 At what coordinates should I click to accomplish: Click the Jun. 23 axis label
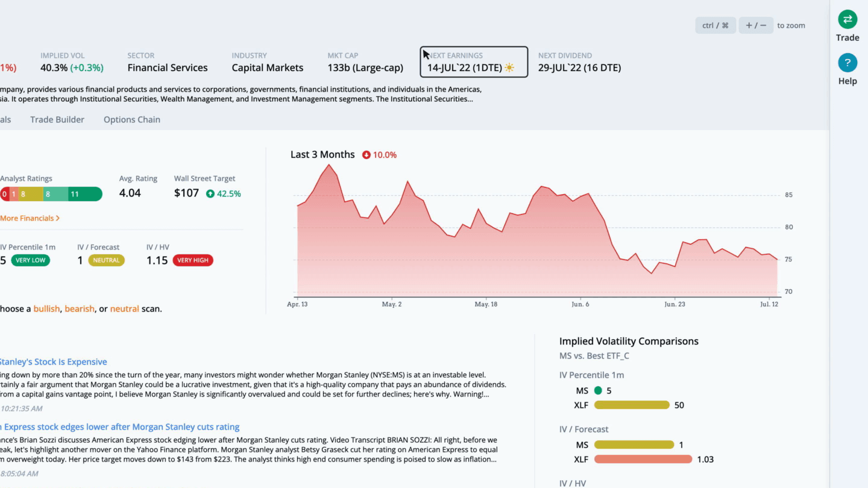pos(675,304)
